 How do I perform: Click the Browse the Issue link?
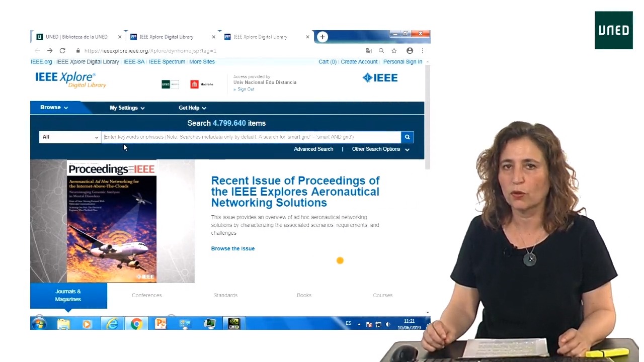point(233,248)
